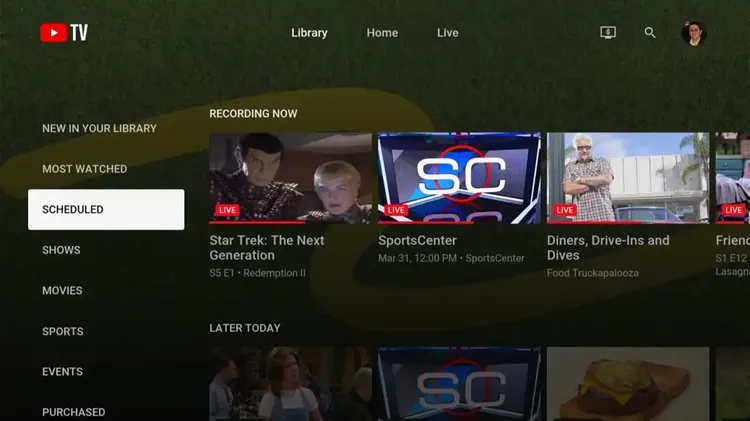
Task: Click LIVE badge on Diners thumbnail
Action: tap(565, 210)
